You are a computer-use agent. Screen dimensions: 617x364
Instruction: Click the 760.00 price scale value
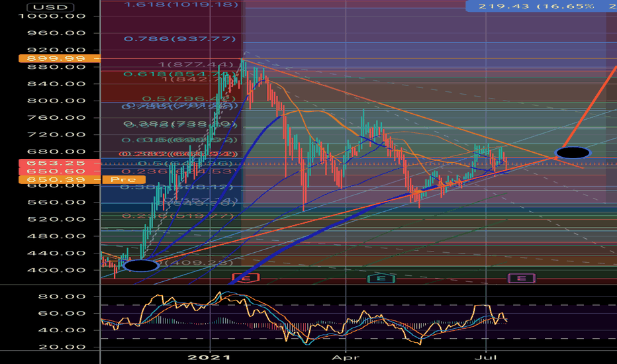56,118
